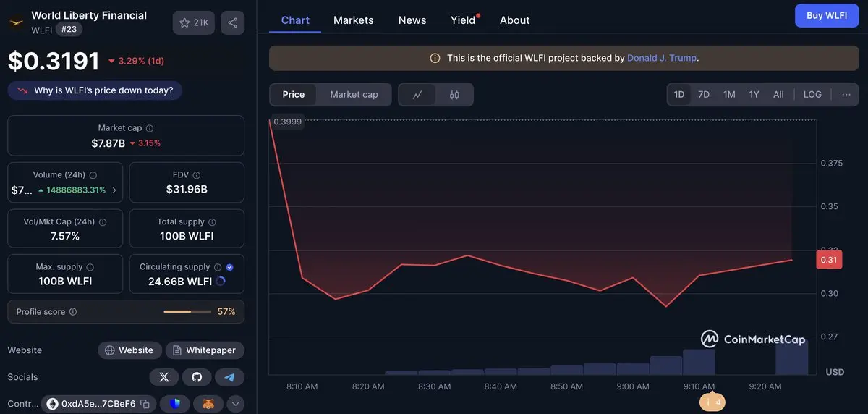Follow the Donald J. Trump link
This screenshot has width=868, height=414.
click(662, 58)
